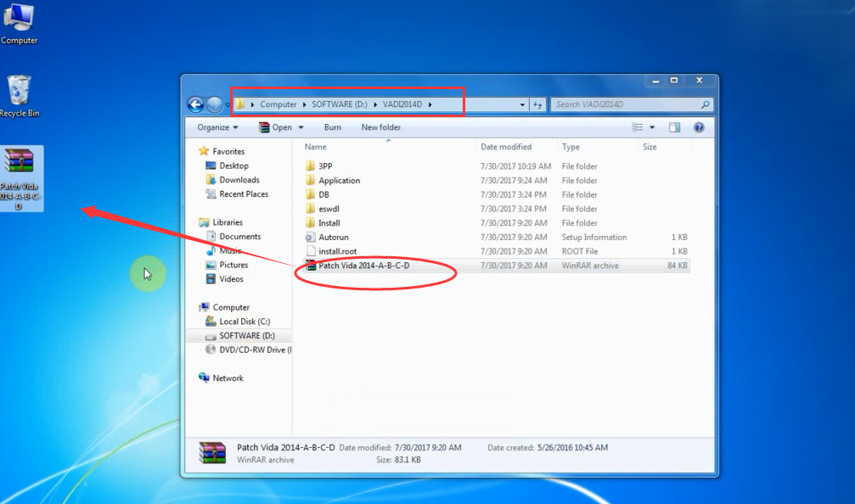Select the eswdl folder
Image resolution: width=855 pixels, height=504 pixels.
coord(329,209)
